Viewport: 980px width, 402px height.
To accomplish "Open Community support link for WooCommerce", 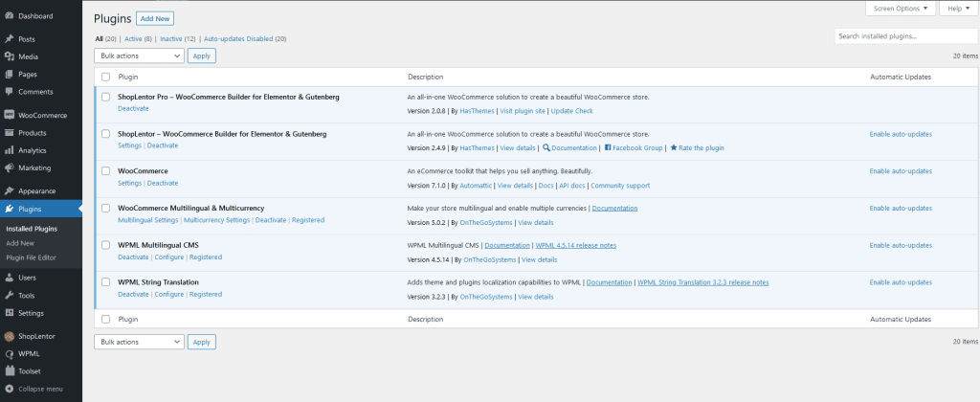I will [x=620, y=186].
